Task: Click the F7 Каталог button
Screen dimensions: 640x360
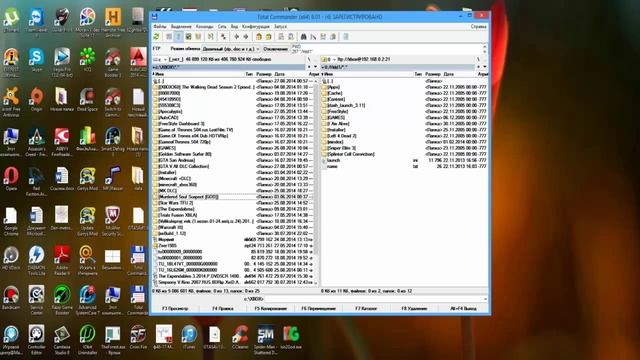Action: pos(366,309)
